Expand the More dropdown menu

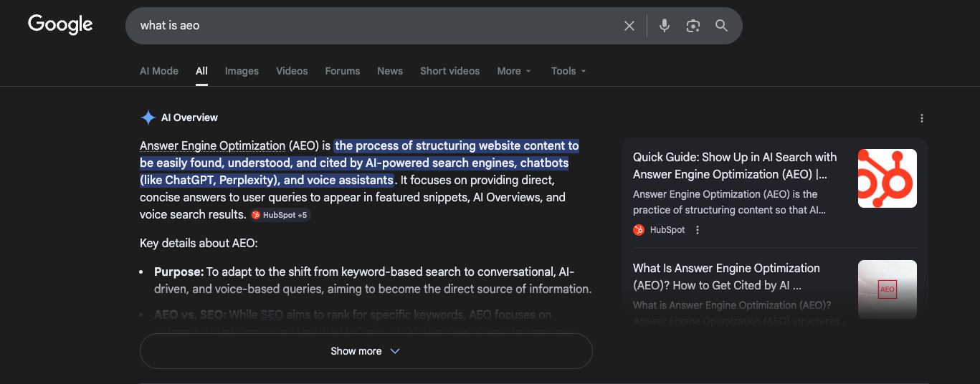click(514, 71)
